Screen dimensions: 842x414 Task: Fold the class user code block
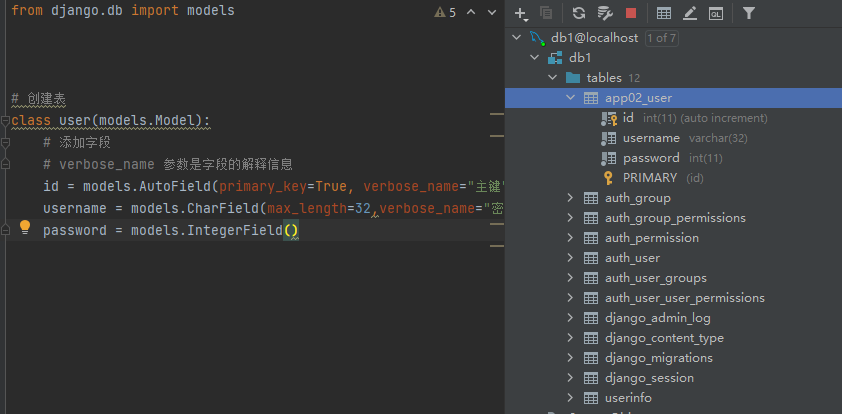(x=5, y=121)
